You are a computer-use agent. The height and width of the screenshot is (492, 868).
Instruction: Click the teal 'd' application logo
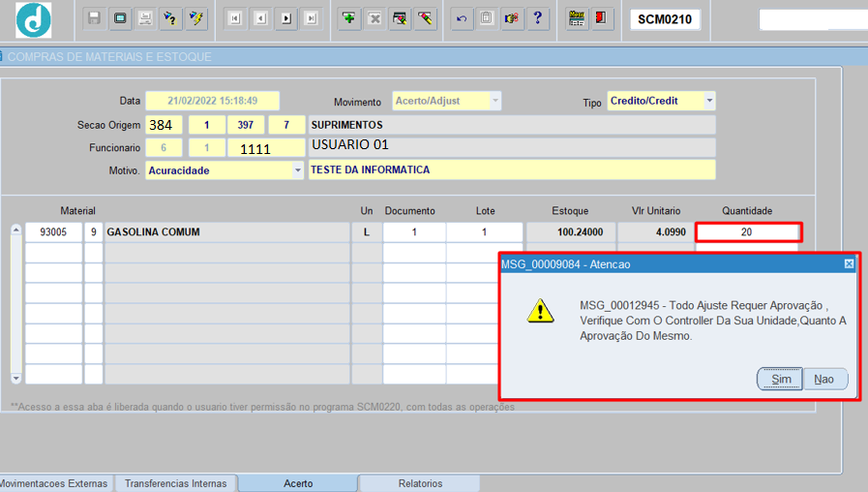34,20
